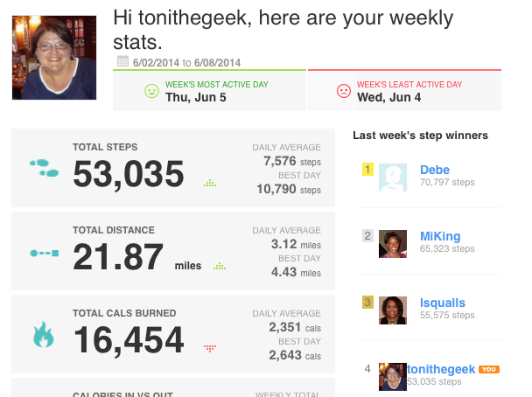
Task: Open lsqualls profile link
Action: (443, 303)
